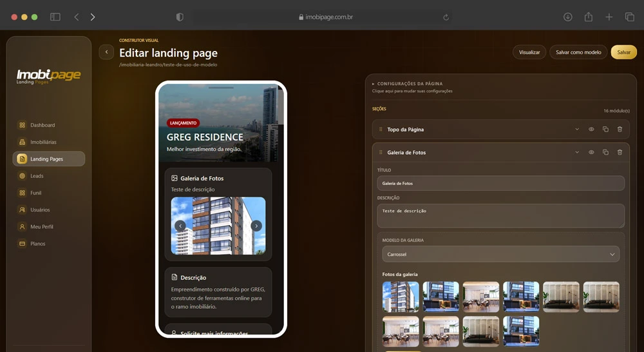Go back with the arrow beside the title
This screenshot has height=352, width=644.
tap(106, 52)
